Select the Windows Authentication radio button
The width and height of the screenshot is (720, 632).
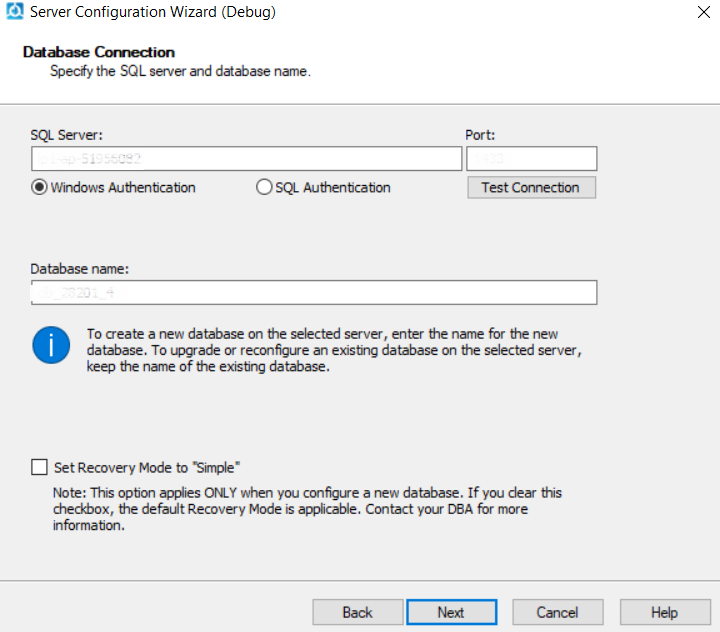[x=40, y=187]
